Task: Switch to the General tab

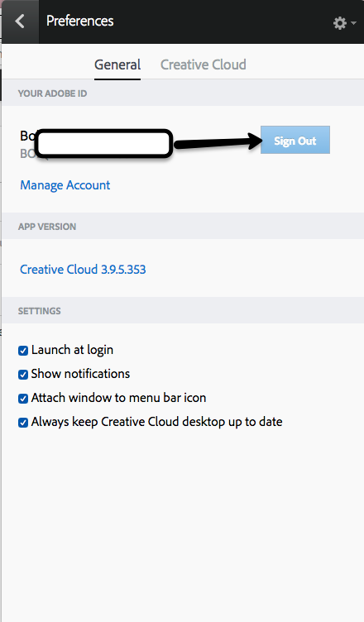Action: tap(117, 65)
